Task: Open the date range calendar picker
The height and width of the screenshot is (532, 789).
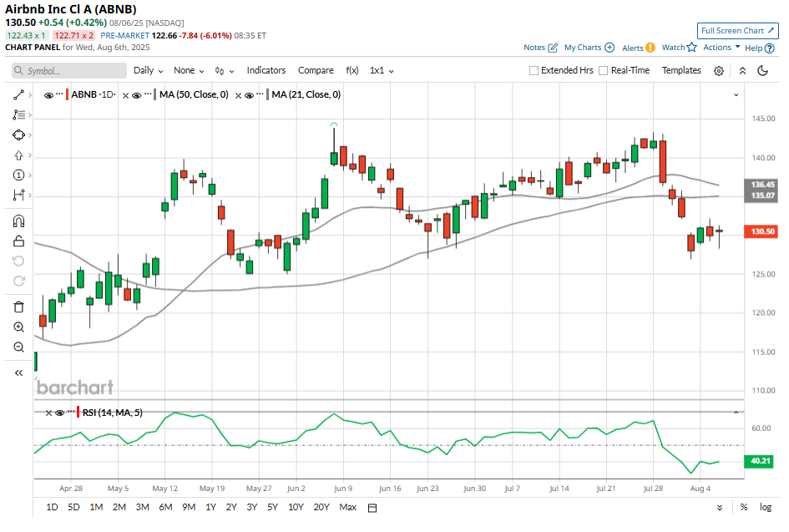Action: point(372,507)
